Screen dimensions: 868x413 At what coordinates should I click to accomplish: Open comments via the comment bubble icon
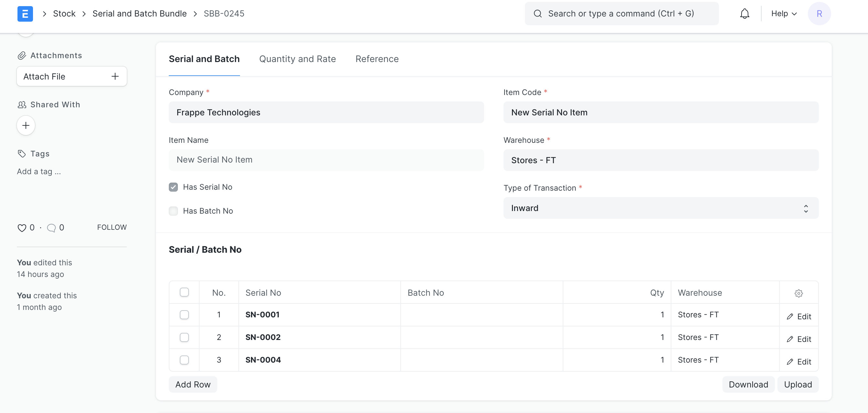click(x=51, y=228)
